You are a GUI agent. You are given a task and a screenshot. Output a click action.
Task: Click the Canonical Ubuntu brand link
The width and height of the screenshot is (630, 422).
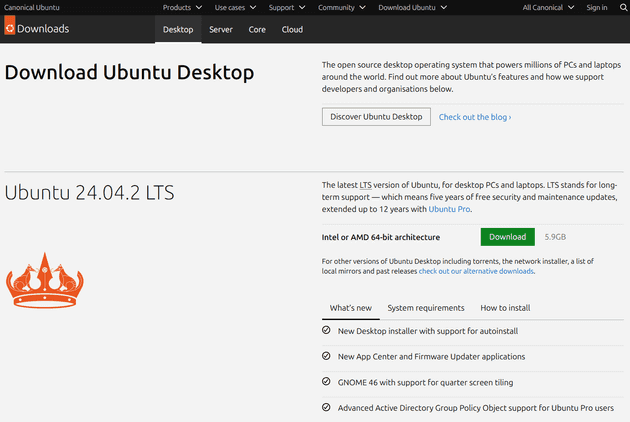pyautogui.click(x=32, y=7)
